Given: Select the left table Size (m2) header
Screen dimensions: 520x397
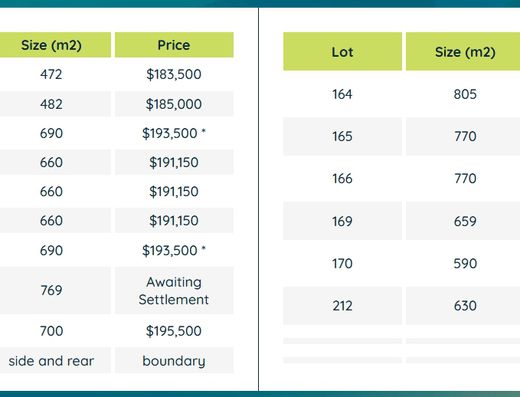Looking at the screenshot, I should coord(52,45).
